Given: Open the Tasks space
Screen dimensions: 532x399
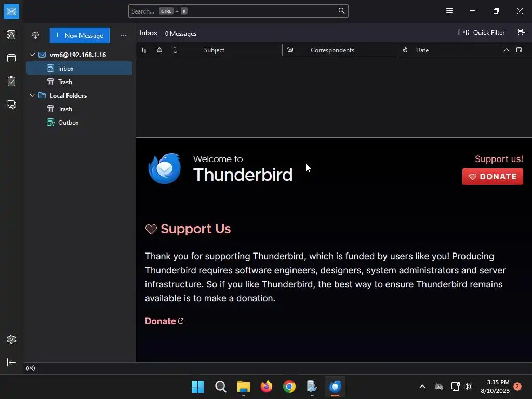Looking at the screenshot, I should 11,82.
